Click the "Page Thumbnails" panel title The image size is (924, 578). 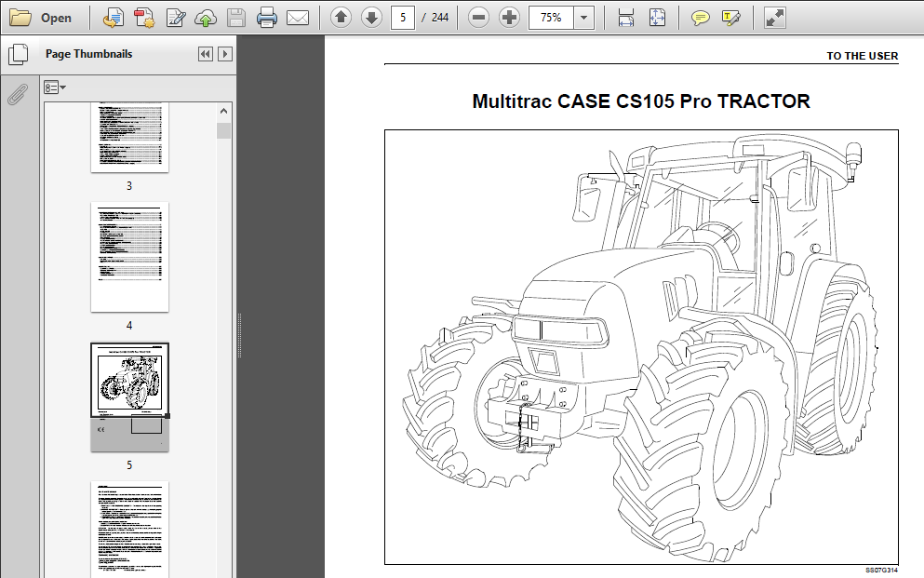tap(89, 54)
